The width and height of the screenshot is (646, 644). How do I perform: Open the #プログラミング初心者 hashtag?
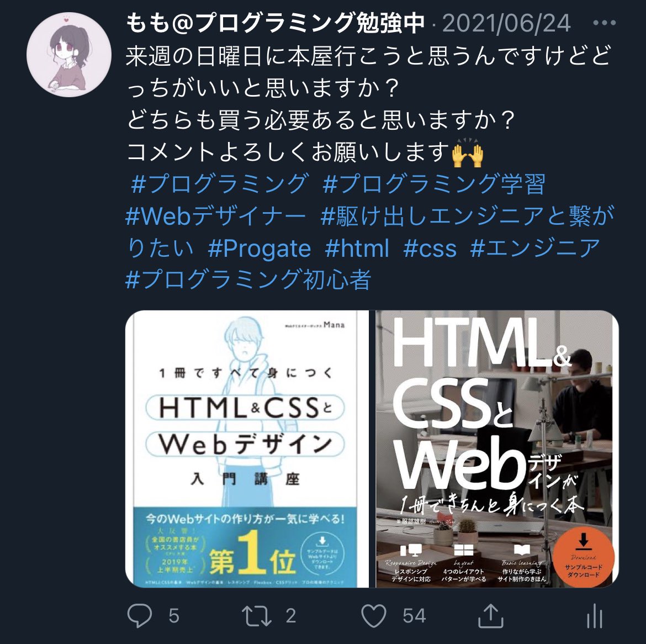pyautogui.click(x=248, y=280)
